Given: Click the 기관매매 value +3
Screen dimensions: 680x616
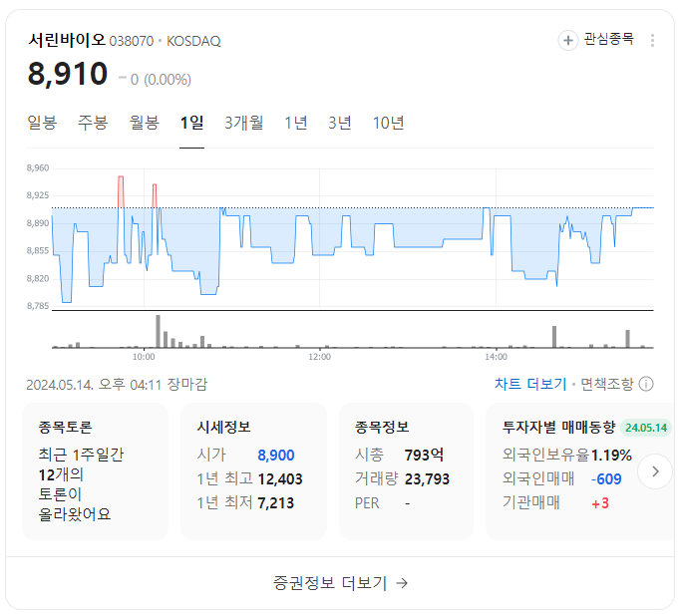Looking at the screenshot, I should [x=600, y=503].
